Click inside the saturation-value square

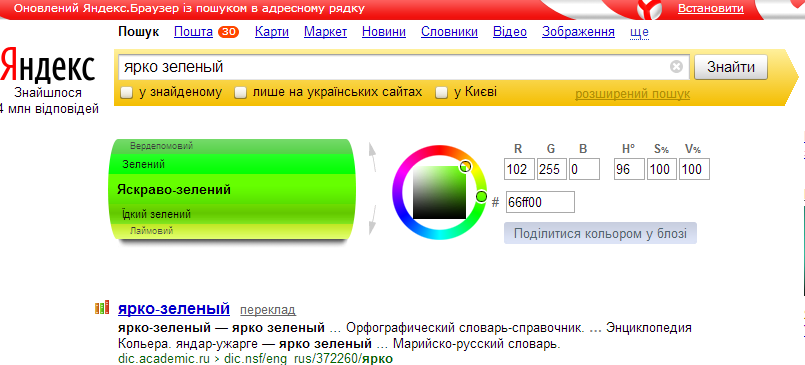(x=439, y=193)
